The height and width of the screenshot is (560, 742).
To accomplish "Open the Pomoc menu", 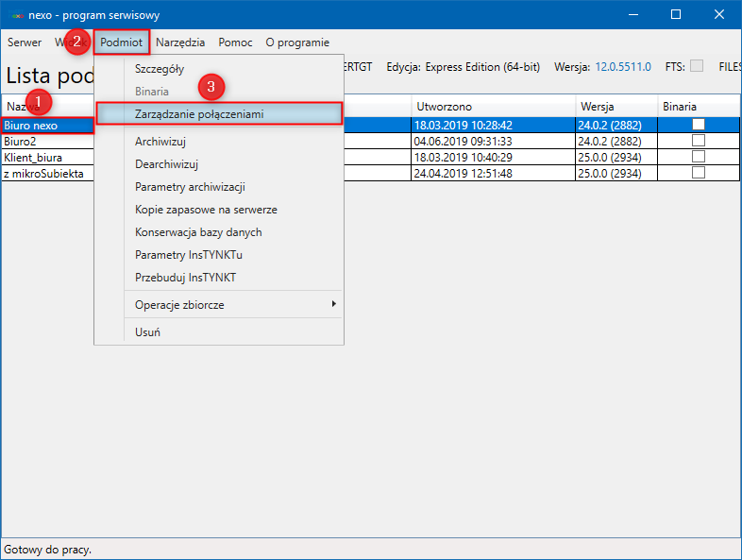I will coord(235,42).
